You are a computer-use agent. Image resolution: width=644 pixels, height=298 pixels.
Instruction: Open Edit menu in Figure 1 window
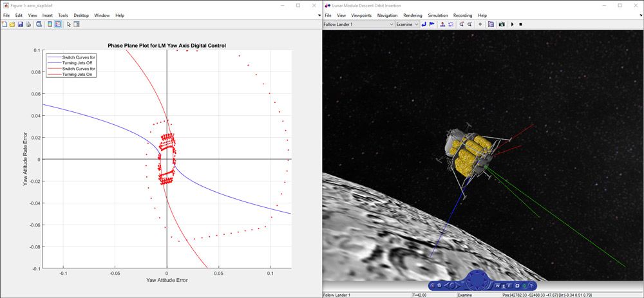tap(19, 15)
